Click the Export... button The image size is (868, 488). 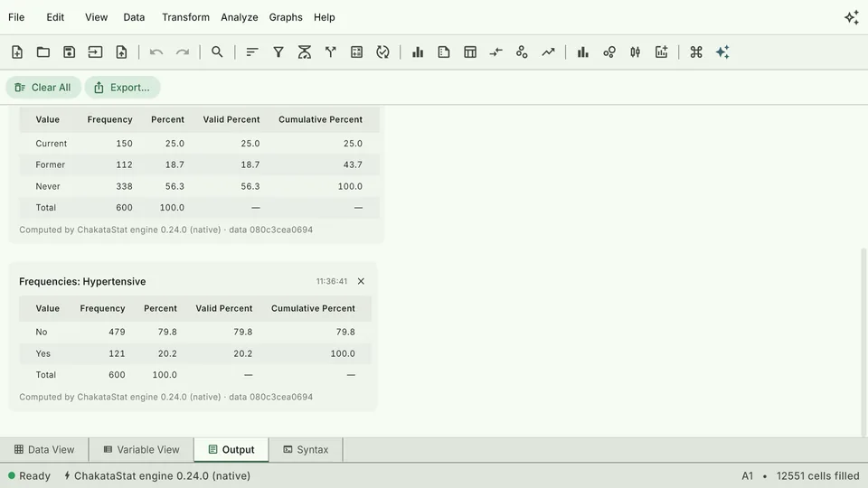(122, 88)
